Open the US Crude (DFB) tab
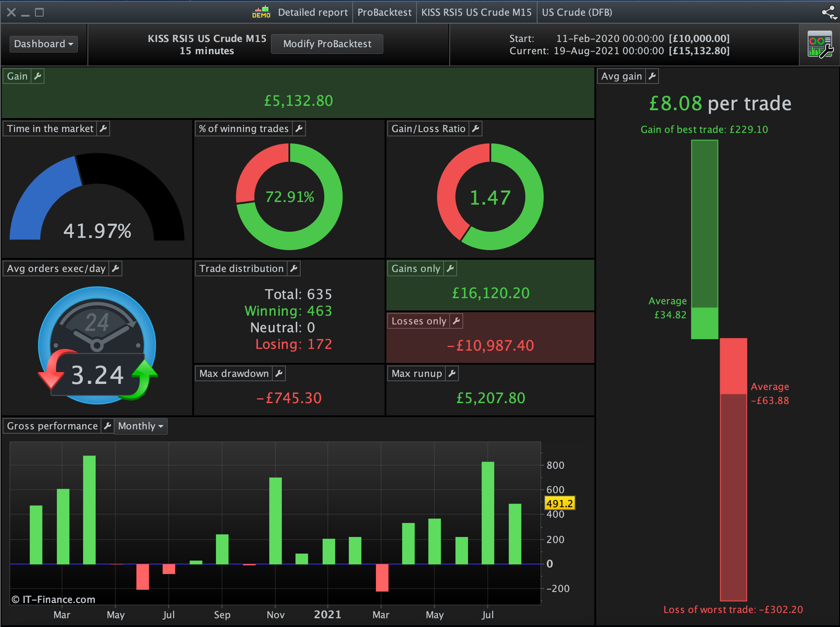 tap(577, 12)
